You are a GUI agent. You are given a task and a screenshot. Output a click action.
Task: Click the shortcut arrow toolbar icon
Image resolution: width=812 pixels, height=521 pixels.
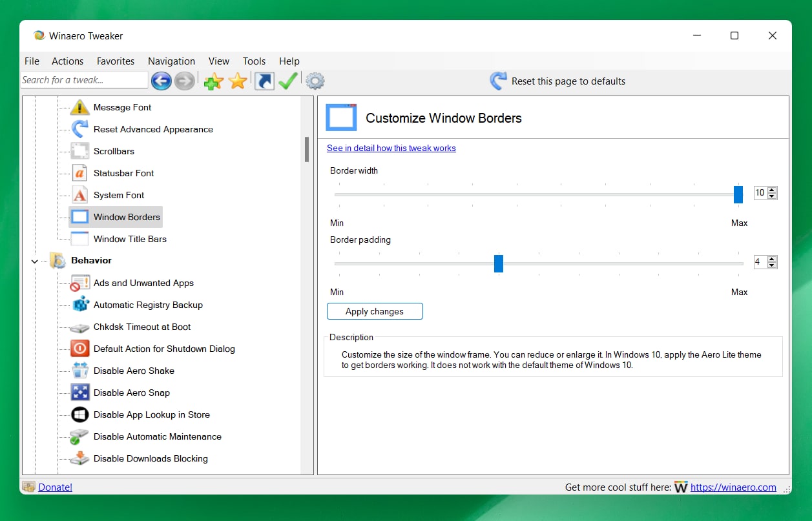(x=264, y=81)
